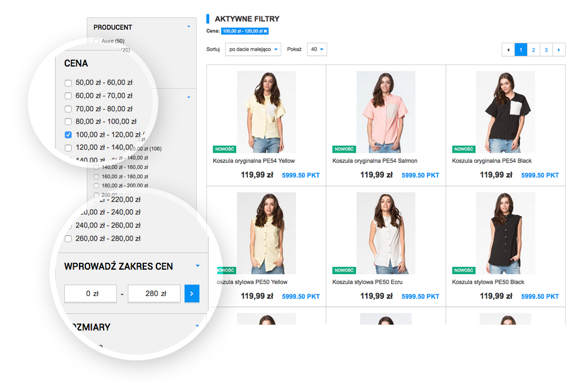Uncheck the 100,00 zł - 120,00 zł price filter

[x=68, y=135]
